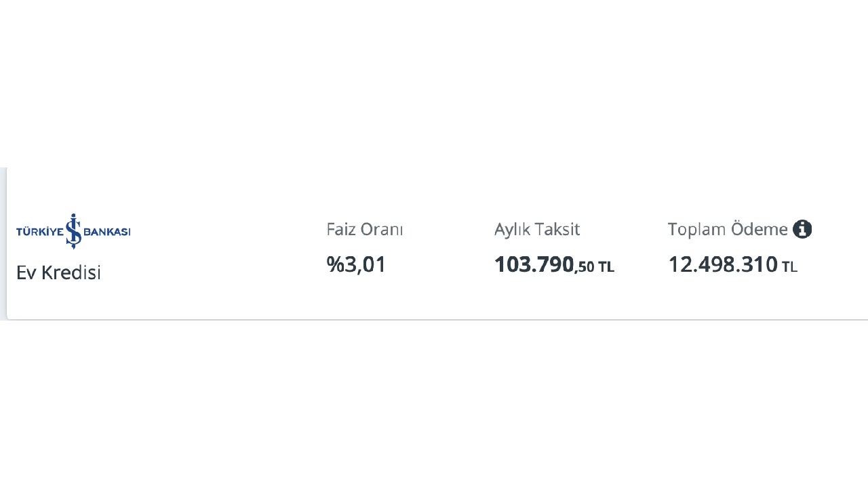The image size is (868, 488).
Task: Click the %3,01 interest rate value
Action: [356, 264]
